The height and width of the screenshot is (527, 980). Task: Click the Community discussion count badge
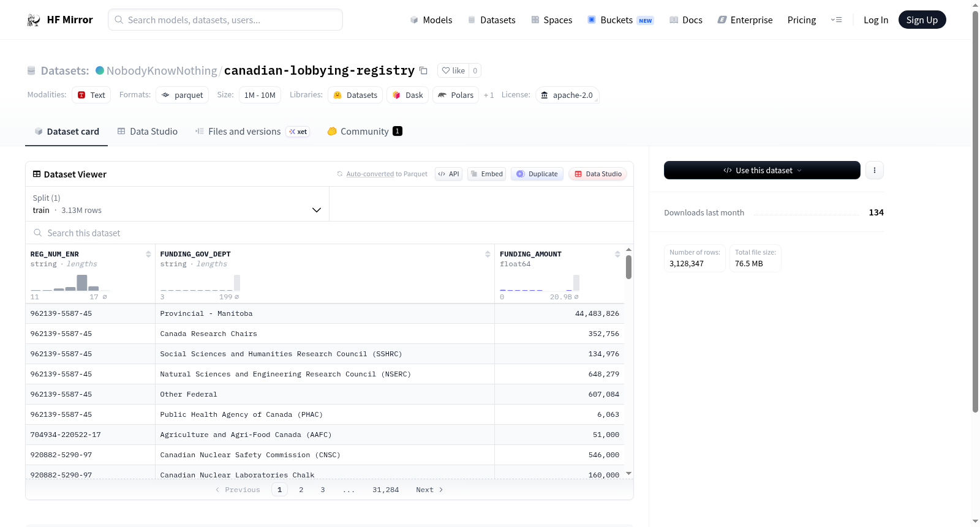[398, 131]
